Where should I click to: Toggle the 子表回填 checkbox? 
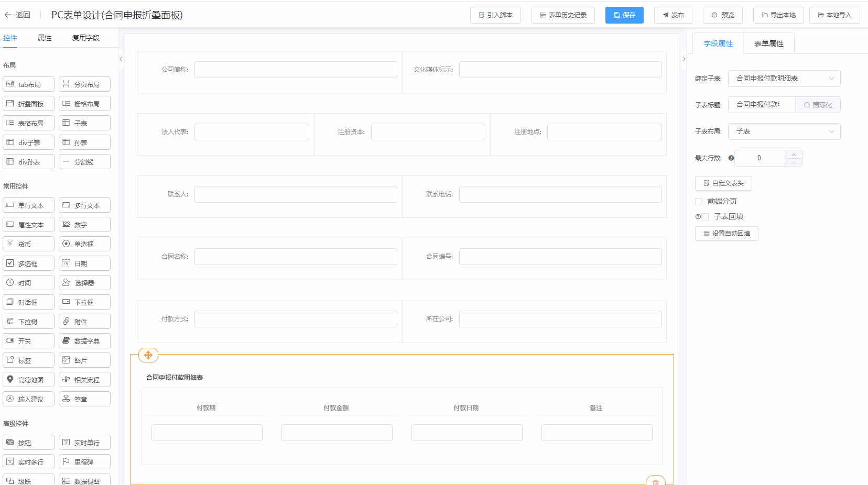point(706,217)
